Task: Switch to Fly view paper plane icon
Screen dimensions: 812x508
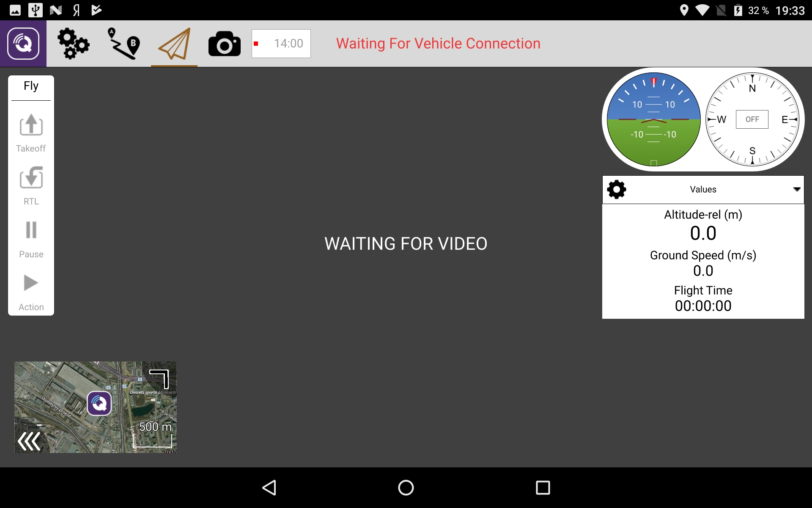Action: 174,44
